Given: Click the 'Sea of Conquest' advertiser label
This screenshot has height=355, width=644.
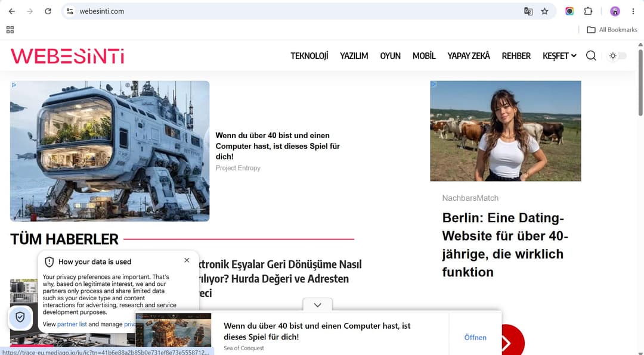Looking at the screenshot, I should pos(243,348).
